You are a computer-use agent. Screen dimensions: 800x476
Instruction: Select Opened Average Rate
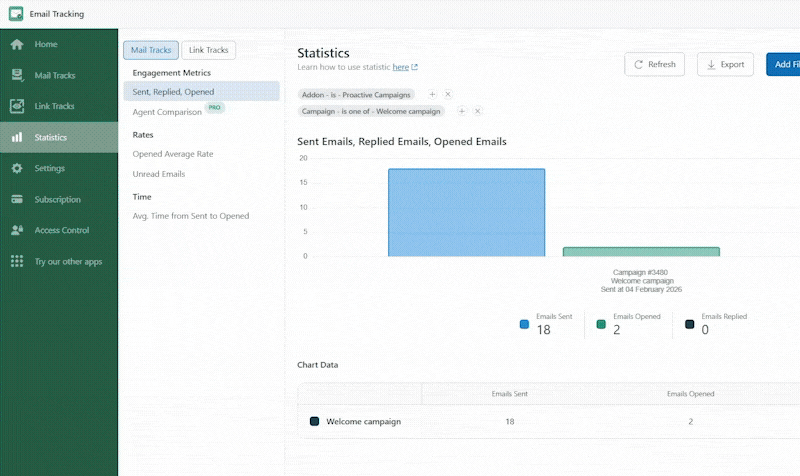173,154
